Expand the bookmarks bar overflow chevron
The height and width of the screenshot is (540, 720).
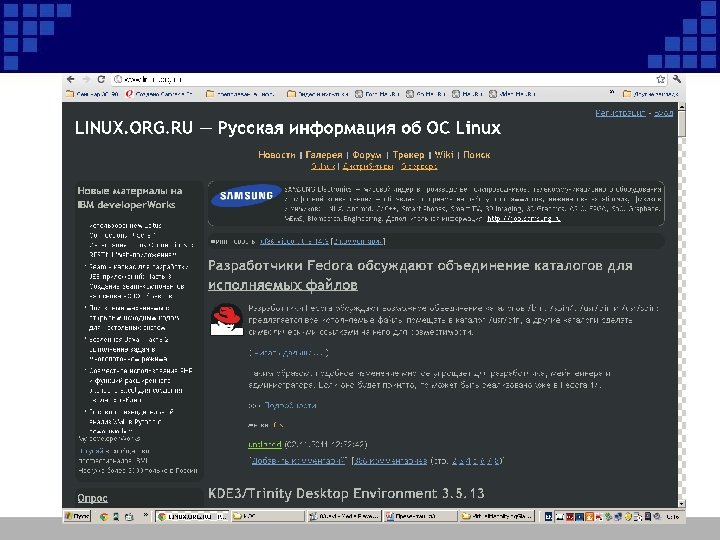pos(612,93)
